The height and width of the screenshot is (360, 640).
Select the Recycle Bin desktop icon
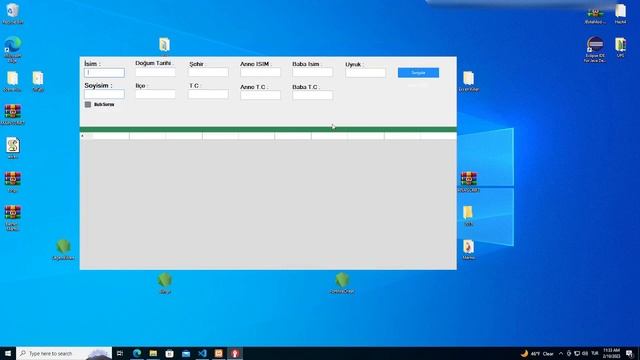pyautogui.click(x=13, y=13)
